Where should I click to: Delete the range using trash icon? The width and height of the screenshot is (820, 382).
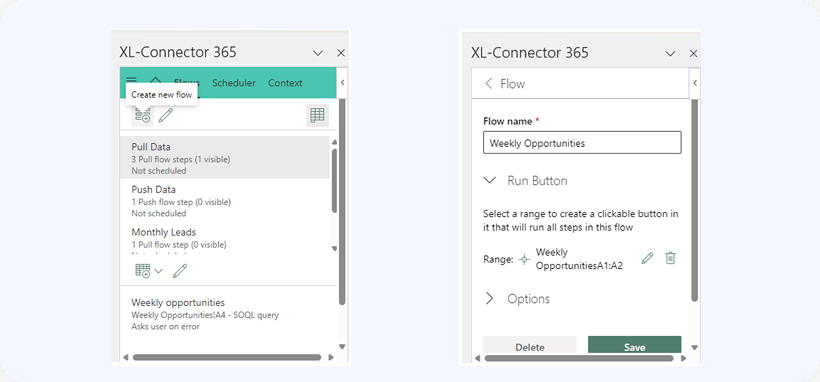(x=670, y=258)
